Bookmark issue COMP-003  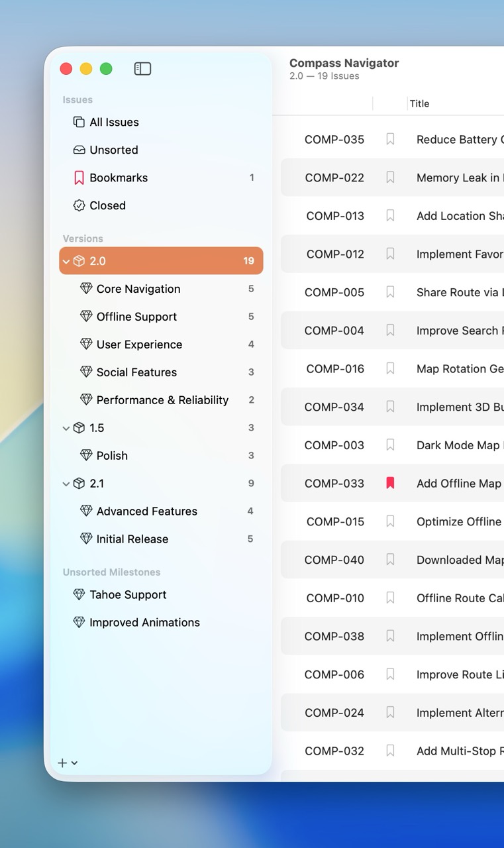(390, 445)
